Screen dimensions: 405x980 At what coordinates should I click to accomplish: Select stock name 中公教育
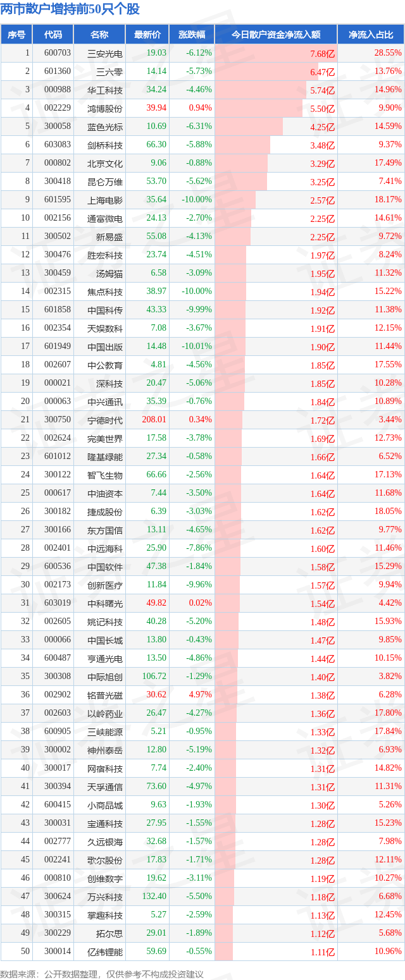point(105,365)
